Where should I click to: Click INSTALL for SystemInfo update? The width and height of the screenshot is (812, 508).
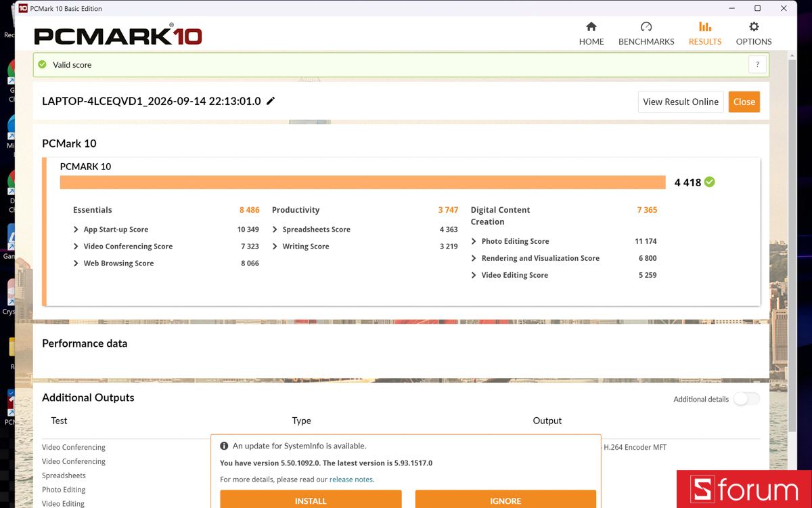(311, 499)
